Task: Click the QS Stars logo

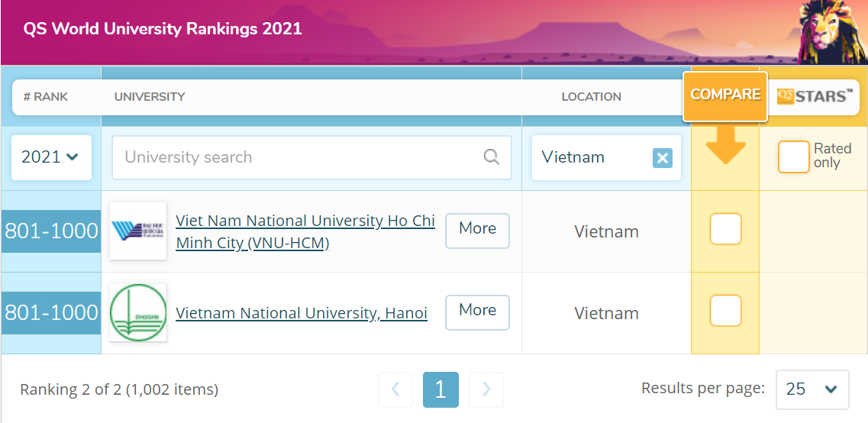Action: click(815, 96)
